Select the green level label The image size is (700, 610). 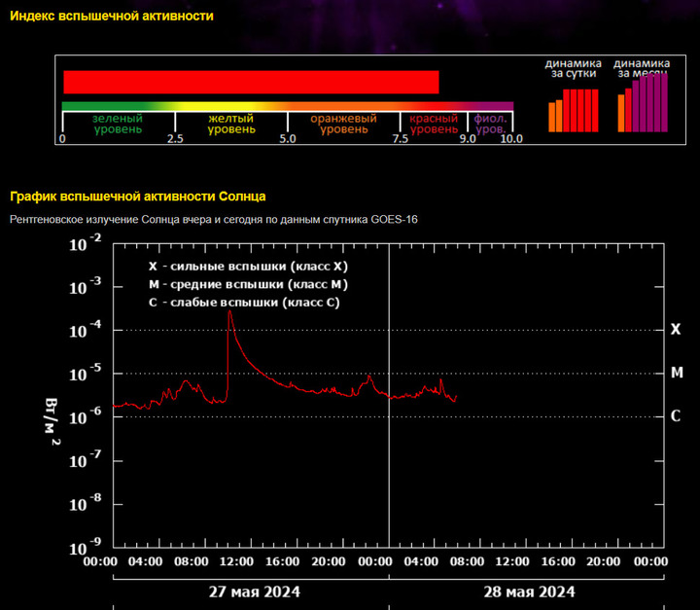pyautogui.click(x=118, y=124)
